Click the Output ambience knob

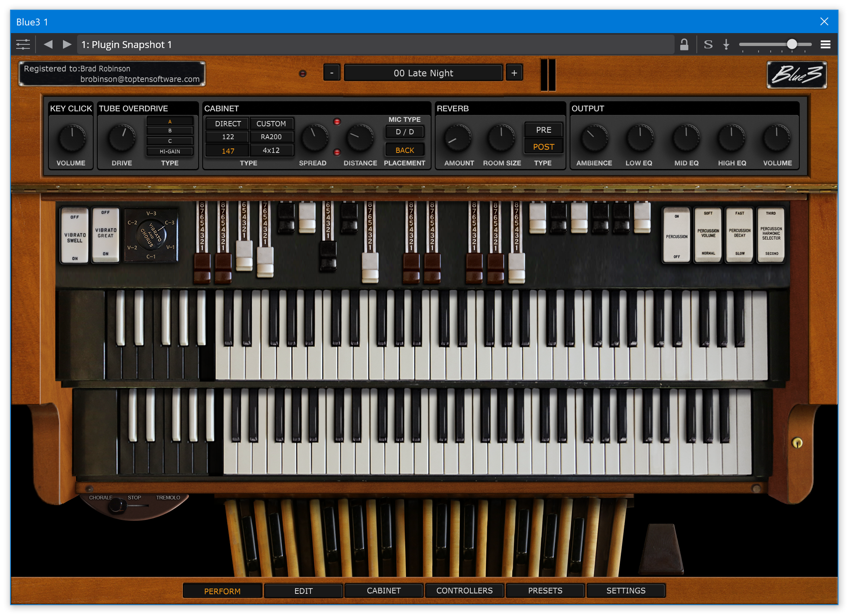594,139
